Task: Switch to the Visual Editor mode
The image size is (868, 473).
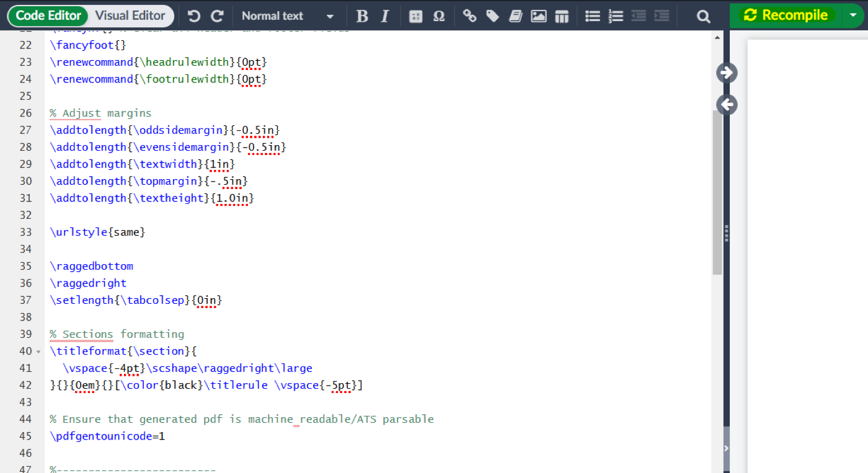Action: point(130,15)
